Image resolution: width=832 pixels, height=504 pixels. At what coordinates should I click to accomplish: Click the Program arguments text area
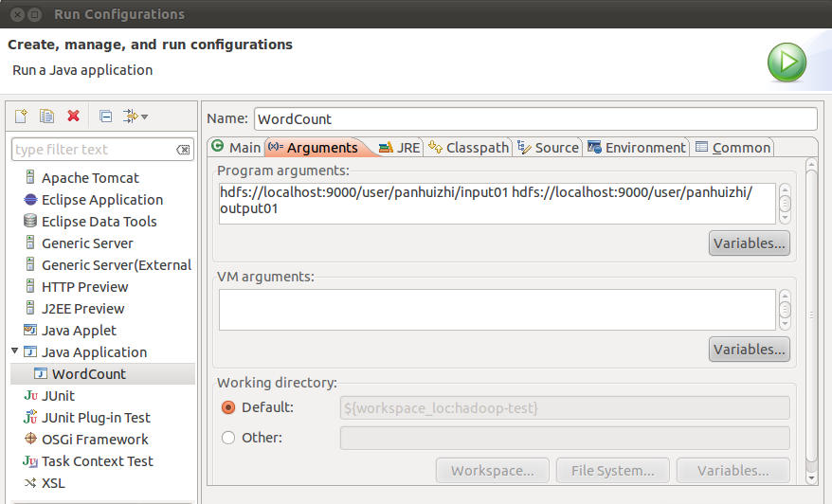click(x=497, y=203)
